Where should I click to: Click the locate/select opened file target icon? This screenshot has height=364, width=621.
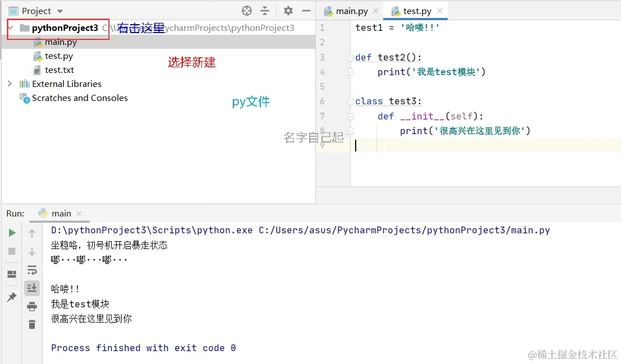coord(247,11)
